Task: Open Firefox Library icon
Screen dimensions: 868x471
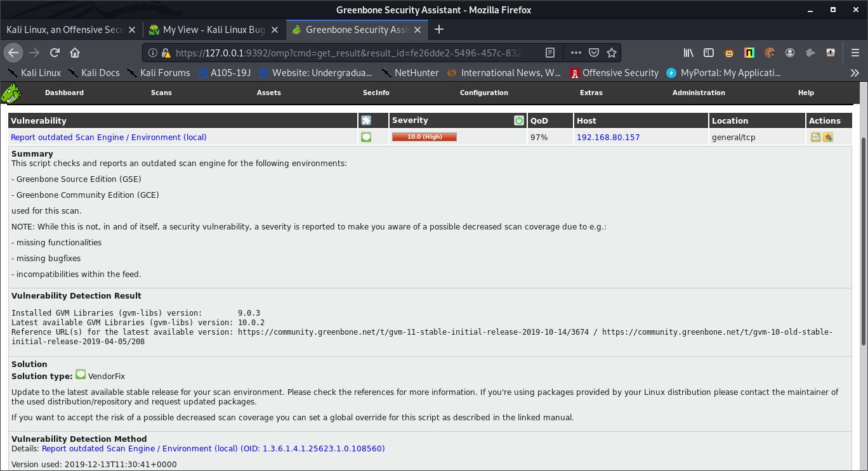Action: 688,53
